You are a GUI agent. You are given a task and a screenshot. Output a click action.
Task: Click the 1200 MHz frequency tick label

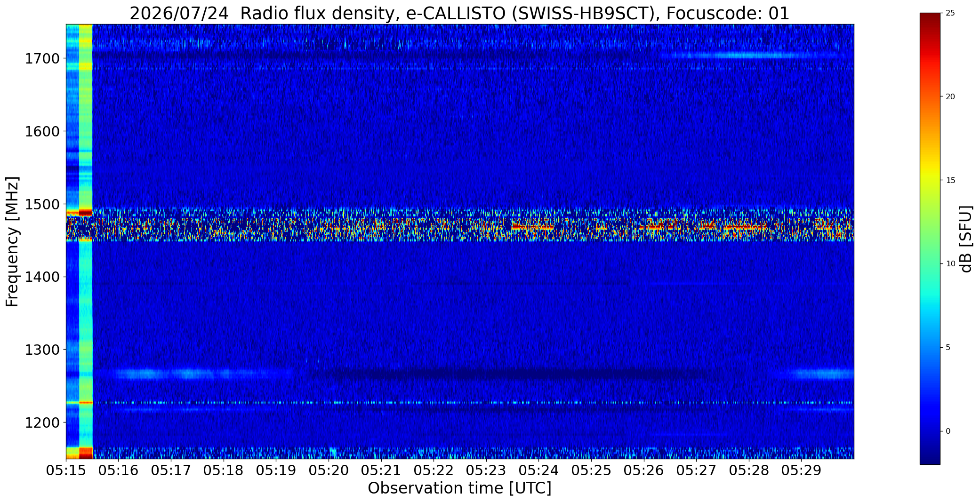(42, 422)
